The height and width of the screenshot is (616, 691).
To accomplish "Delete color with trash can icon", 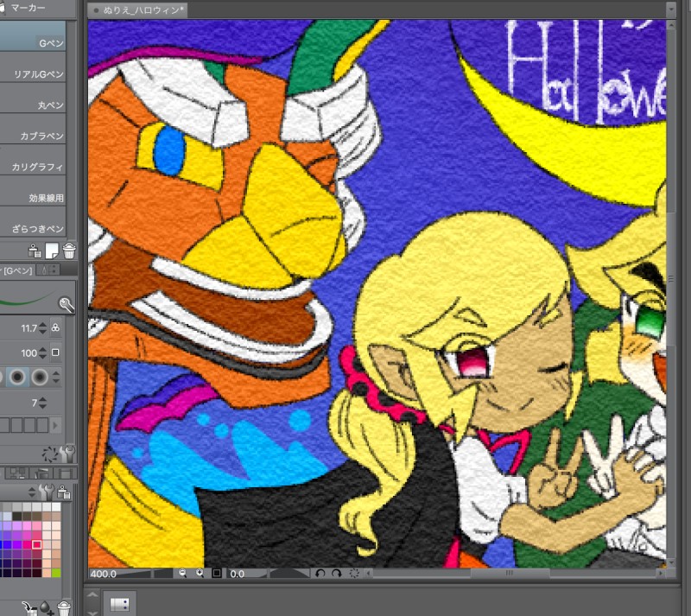I will tap(64, 608).
